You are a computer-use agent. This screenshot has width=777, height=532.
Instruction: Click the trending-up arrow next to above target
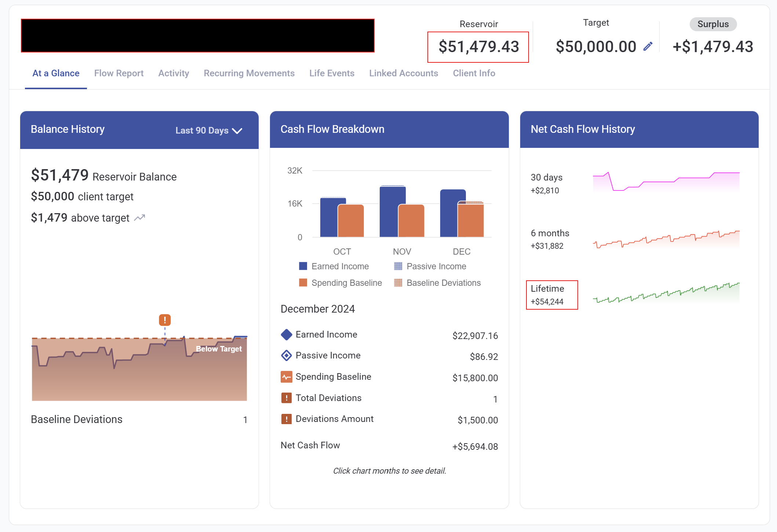click(x=139, y=218)
